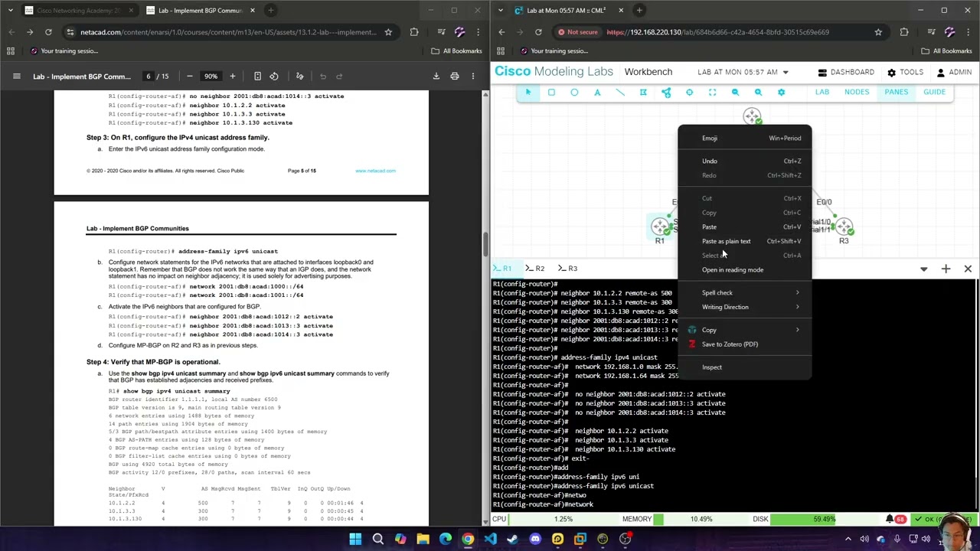
Task: Select the line annotation tool
Action: 620,93
